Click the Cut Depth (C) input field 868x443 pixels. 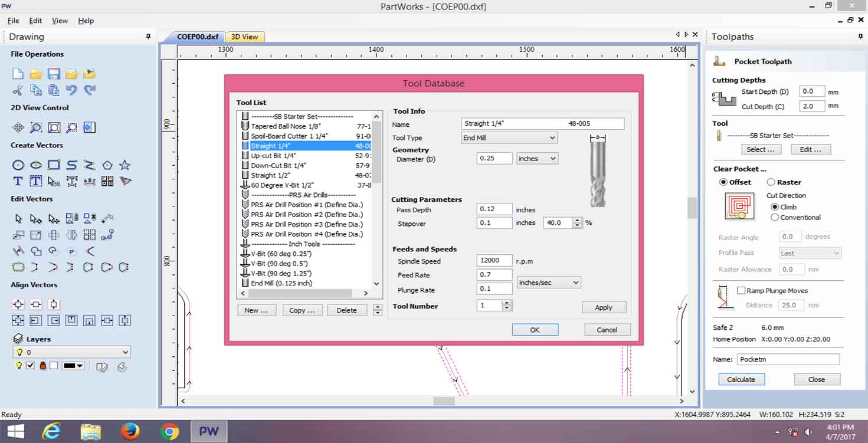[x=811, y=107]
